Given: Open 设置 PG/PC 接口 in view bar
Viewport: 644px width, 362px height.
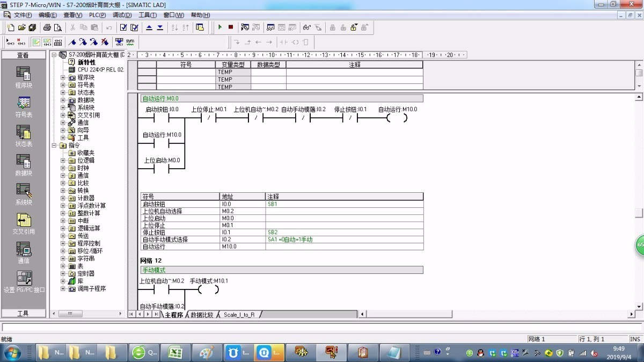Looking at the screenshot, I should (24, 282).
